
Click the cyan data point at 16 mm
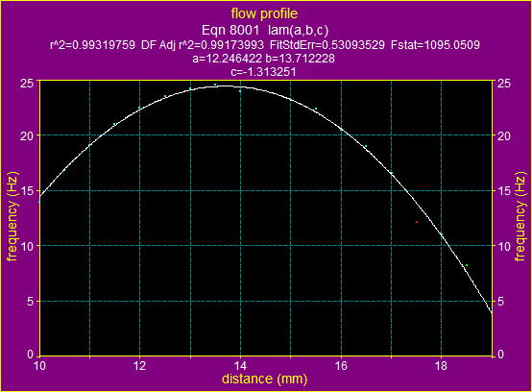[341, 130]
